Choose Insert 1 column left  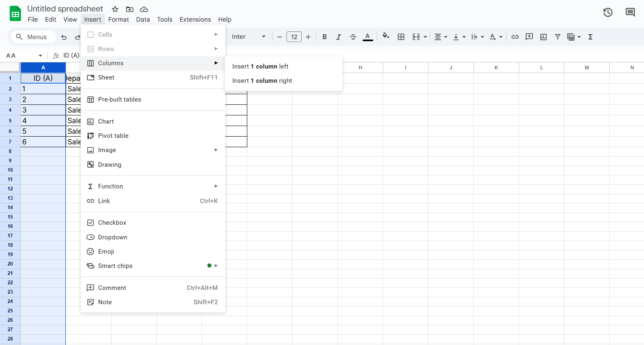(260, 66)
